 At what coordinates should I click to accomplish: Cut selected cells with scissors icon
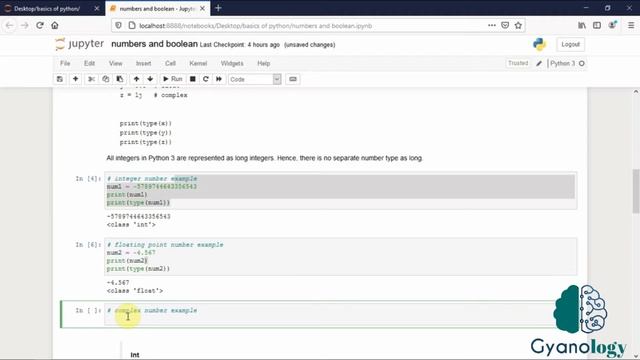[91, 79]
